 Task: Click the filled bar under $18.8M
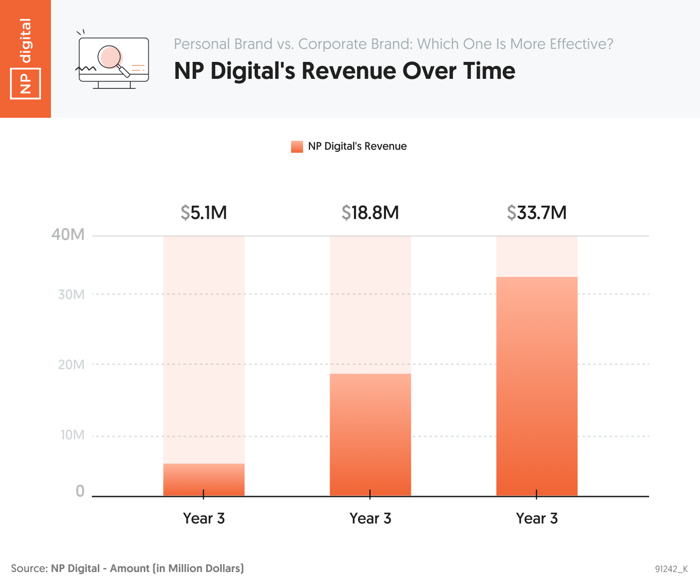tap(370, 435)
